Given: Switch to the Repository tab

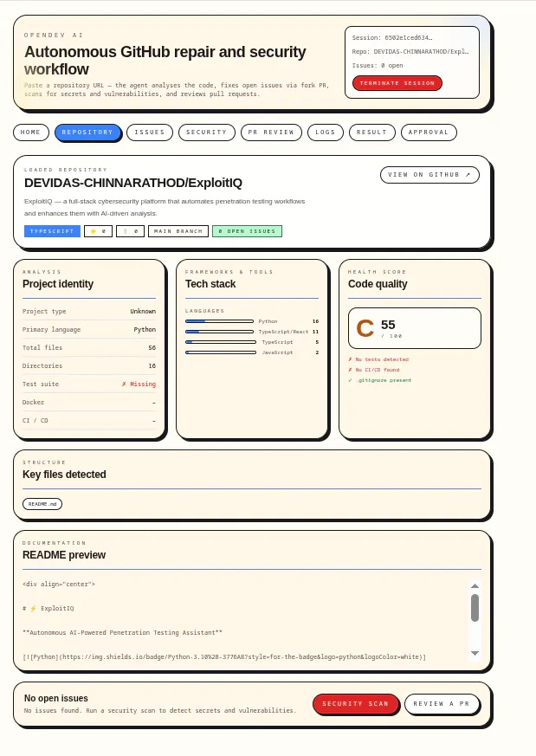Looking at the screenshot, I should click(x=87, y=132).
